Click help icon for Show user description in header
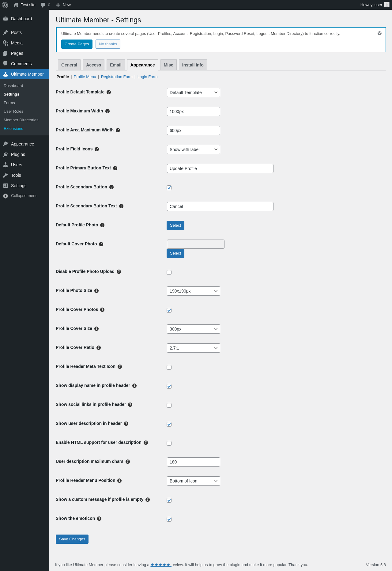 tap(126, 424)
